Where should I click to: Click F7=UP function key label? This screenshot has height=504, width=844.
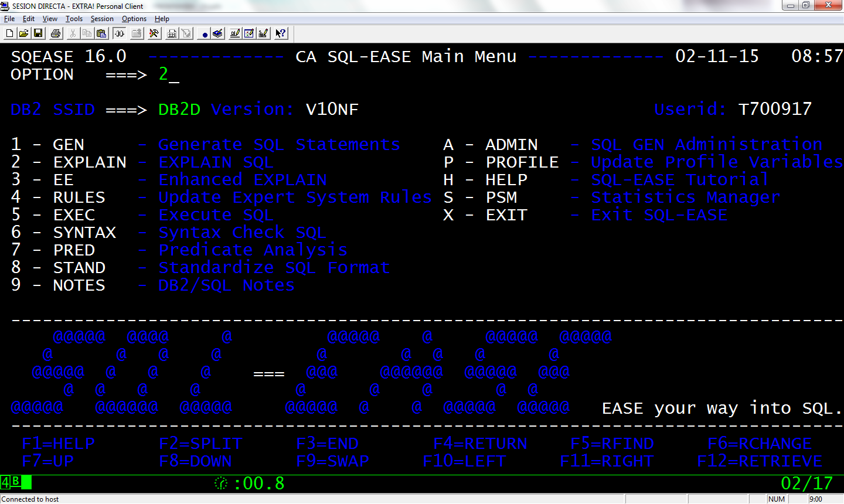(x=47, y=461)
